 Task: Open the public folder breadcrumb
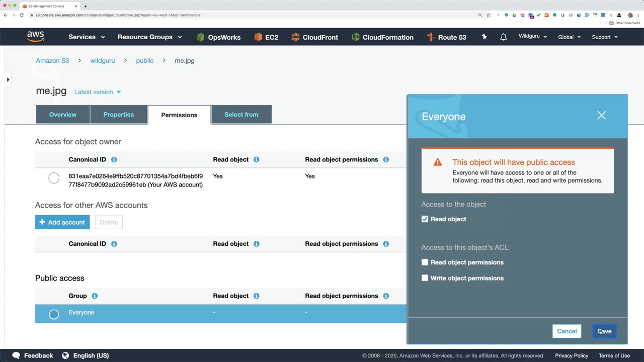tap(145, 61)
